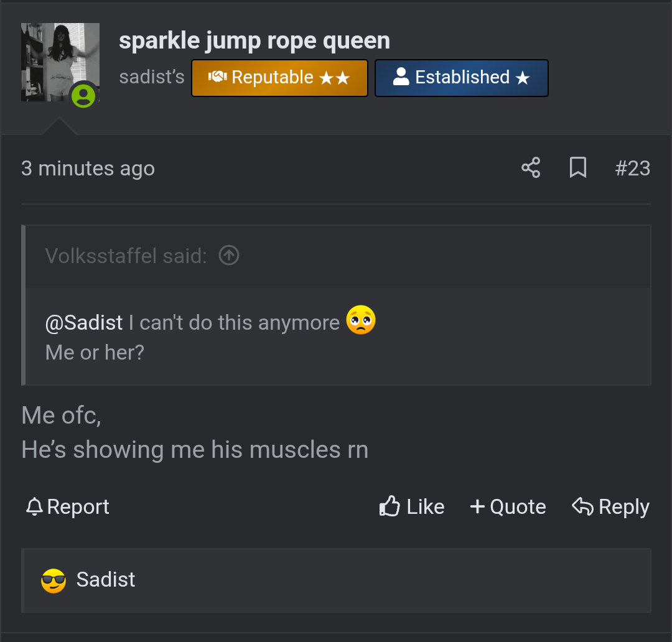The image size is (672, 642).
Task: Click the share post icon
Action: tap(531, 168)
